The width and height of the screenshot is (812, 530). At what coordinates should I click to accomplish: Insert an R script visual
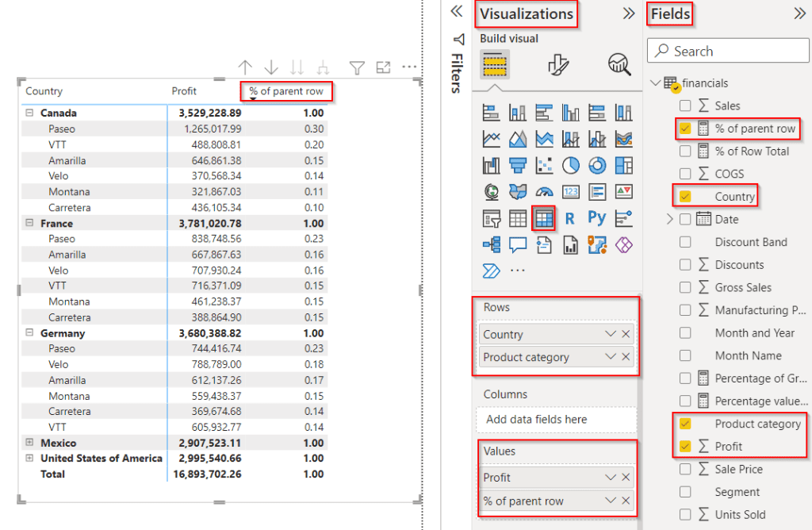(570, 219)
